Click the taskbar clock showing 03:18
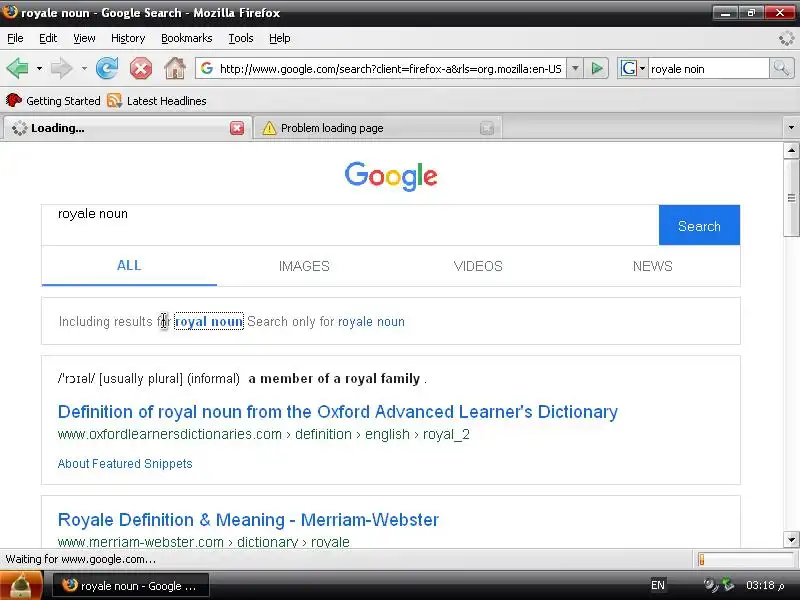Image resolution: width=800 pixels, height=600 pixels. click(765, 585)
